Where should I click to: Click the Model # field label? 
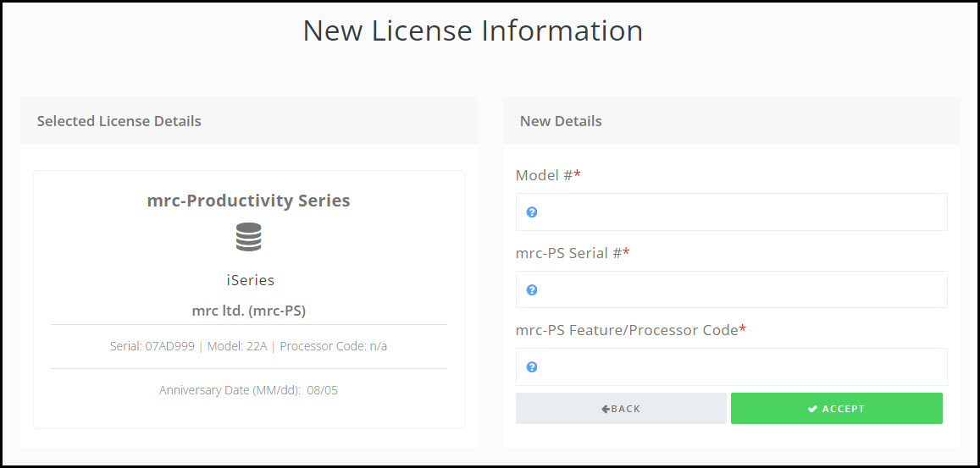click(x=548, y=175)
